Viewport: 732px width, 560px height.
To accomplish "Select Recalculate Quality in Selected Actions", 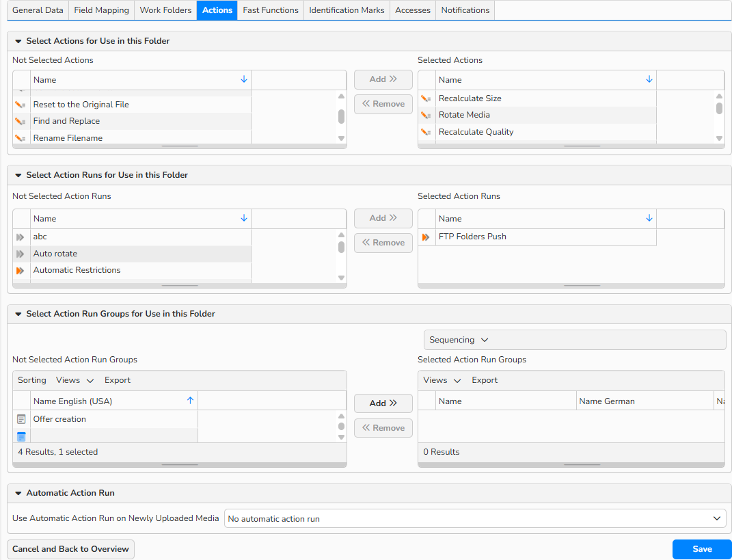I will coord(537,132).
